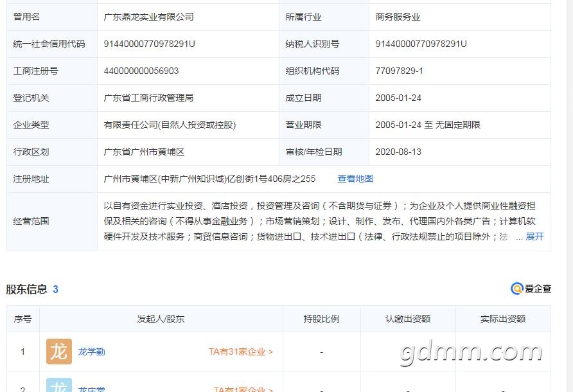Open the 'TA有31家企业' link
This screenshot has height=392, width=573.
pyautogui.click(x=240, y=352)
